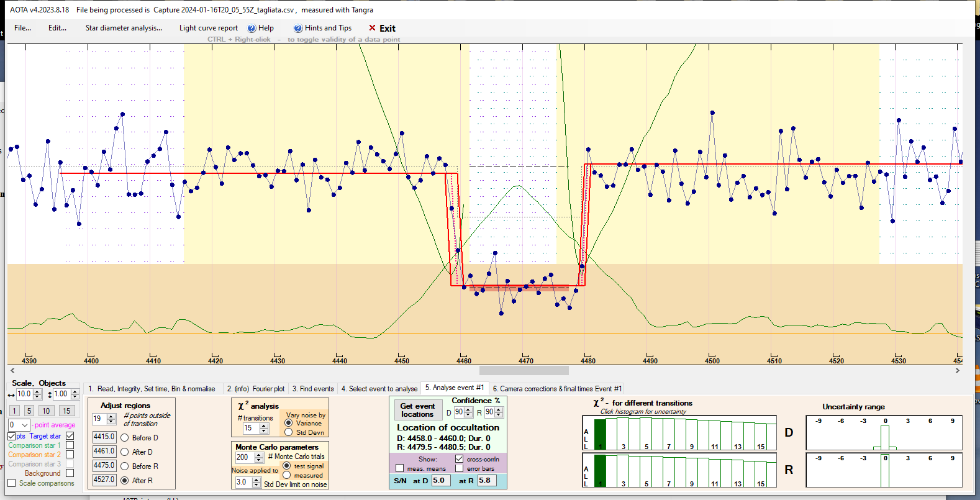Click the Confidence R spinner arrows
This screenshot has width=980, height=500.
499,412
